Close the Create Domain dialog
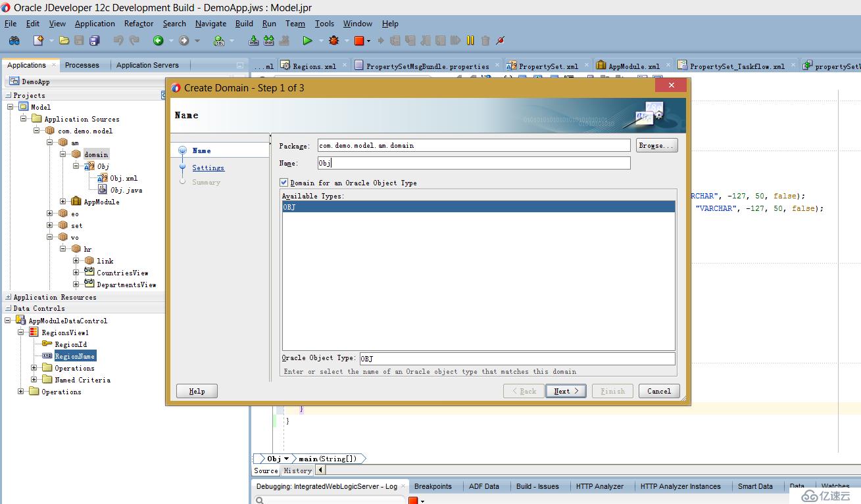 pyautogui.click(x=671, y=85)
